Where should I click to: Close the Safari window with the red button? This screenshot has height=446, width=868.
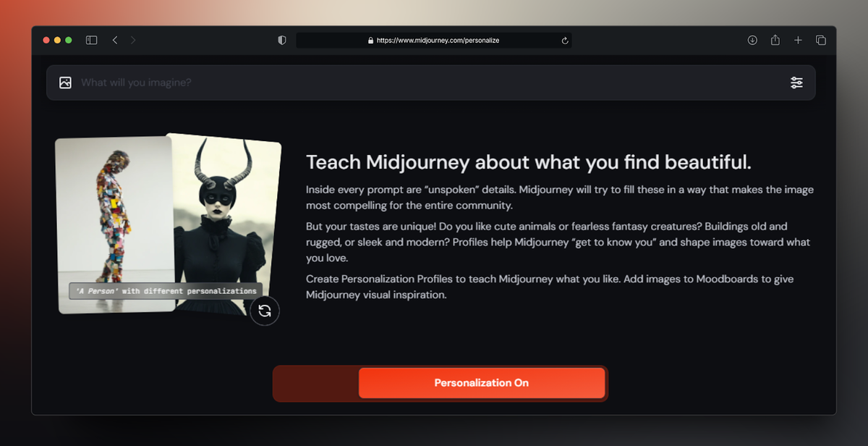[46, 41]
